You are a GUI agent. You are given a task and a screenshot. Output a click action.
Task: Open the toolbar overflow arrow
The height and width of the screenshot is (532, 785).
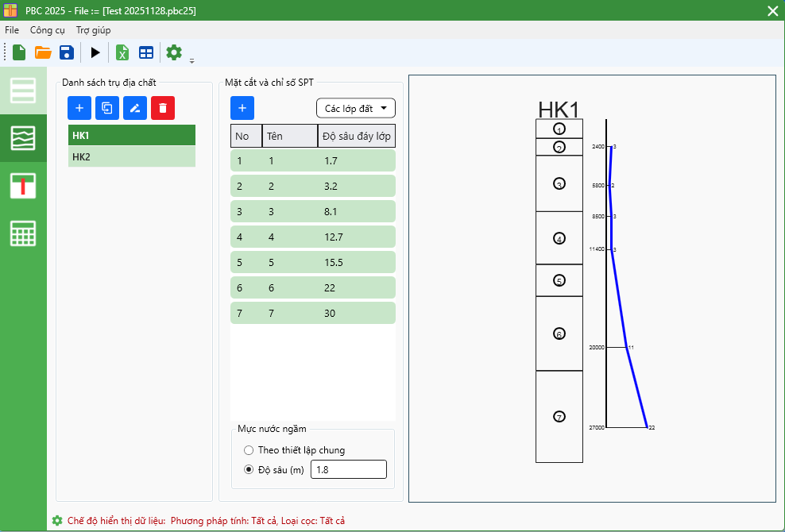(191, 60)
